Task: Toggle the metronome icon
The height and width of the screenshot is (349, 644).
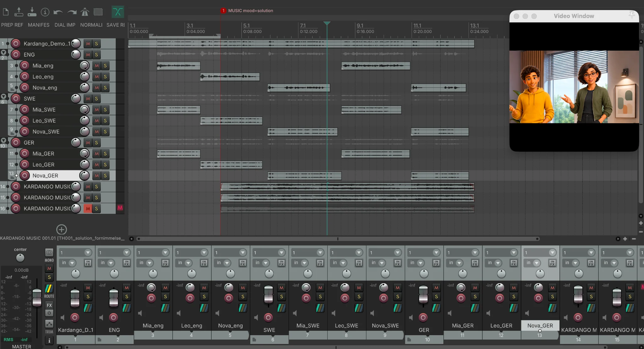Action: pyautogui.click(x=85, y=12)
